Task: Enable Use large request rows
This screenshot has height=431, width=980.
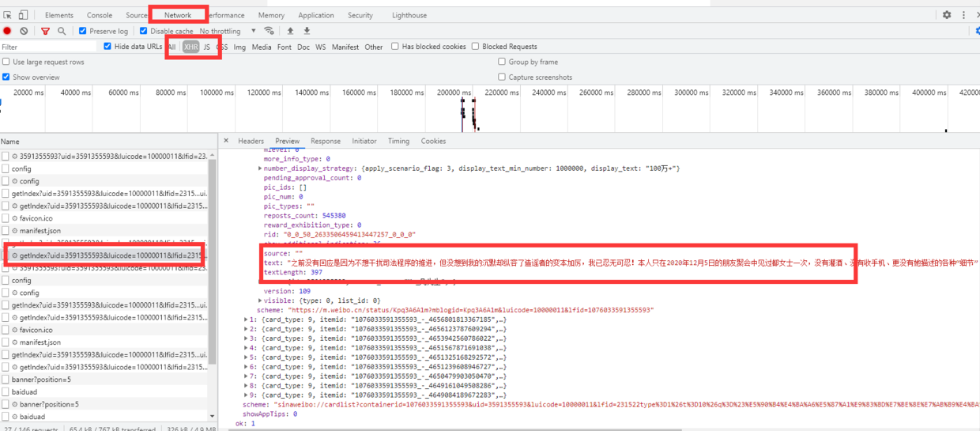Action: coord(6,62)
